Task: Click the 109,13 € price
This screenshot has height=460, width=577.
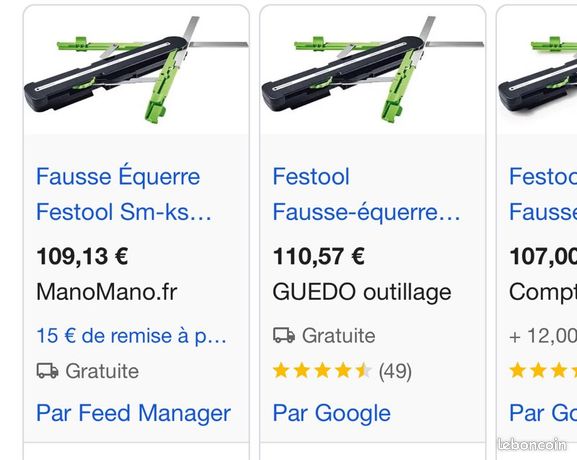Action: pyautogui.click(x=82, y=256)
